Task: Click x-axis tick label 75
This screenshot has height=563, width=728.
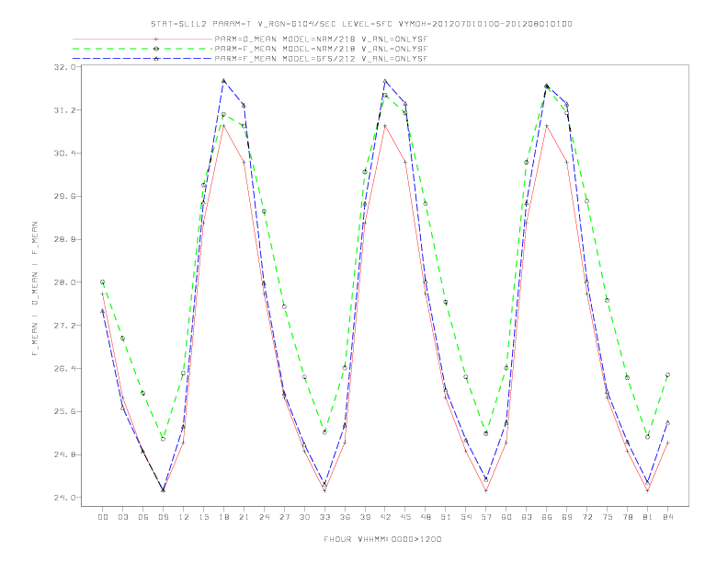Action: point(608,517)
